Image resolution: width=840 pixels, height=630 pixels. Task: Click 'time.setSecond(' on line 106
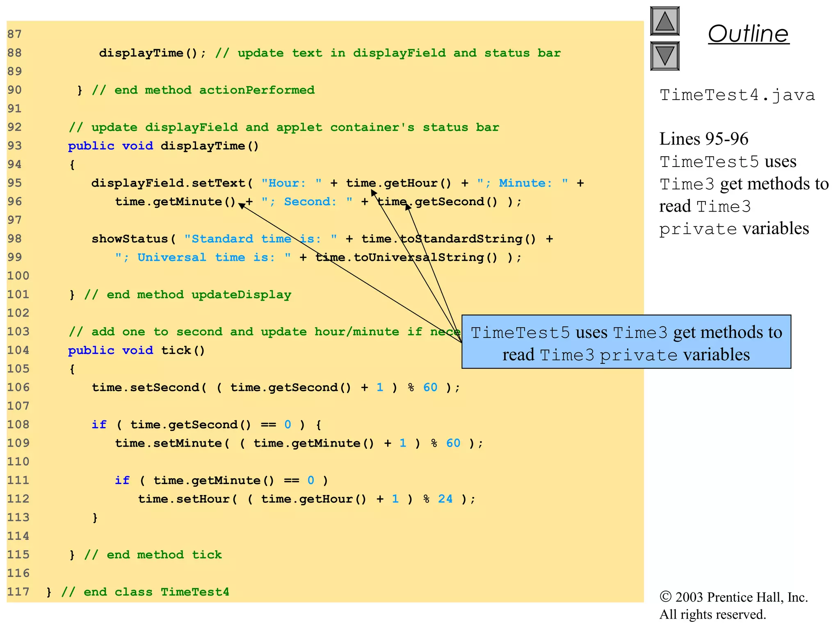[x=149, y=388]
